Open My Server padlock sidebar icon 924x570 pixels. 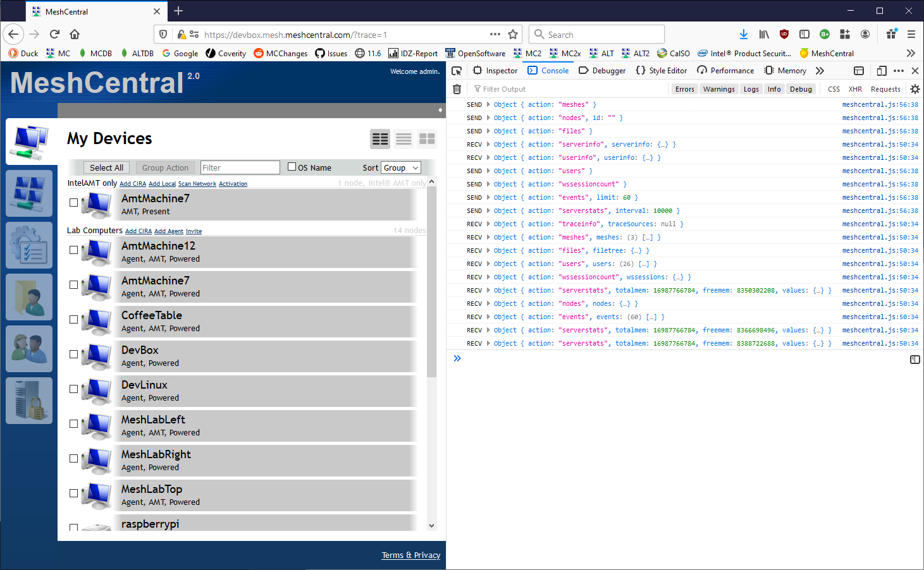pyautogui.click(x=29, y=401)
